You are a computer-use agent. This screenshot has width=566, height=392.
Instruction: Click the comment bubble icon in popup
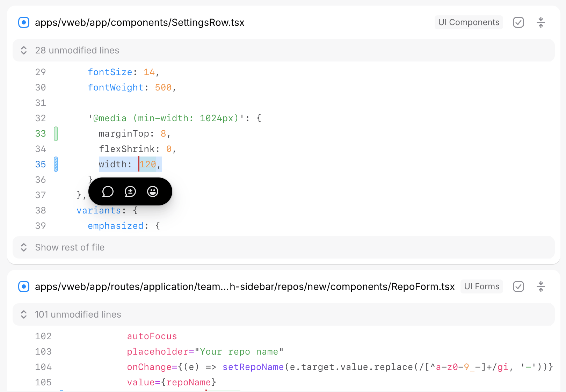coord(108,191)
